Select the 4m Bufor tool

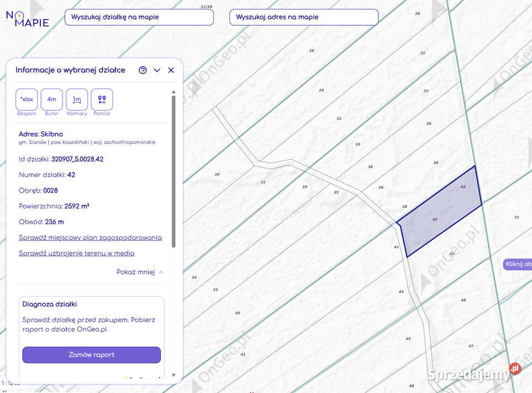click(52, 100)
